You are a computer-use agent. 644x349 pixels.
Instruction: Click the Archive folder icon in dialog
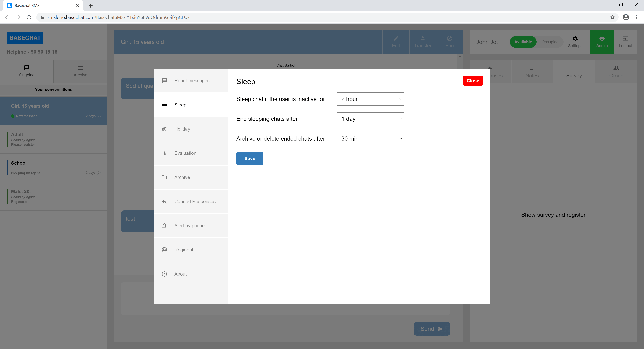point(164,177)
